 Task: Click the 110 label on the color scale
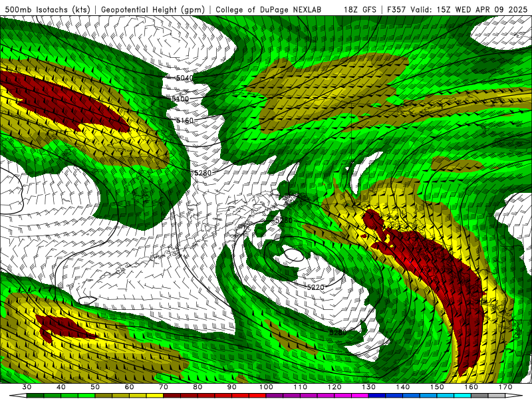pyautogui.click(x=301, y=387)
